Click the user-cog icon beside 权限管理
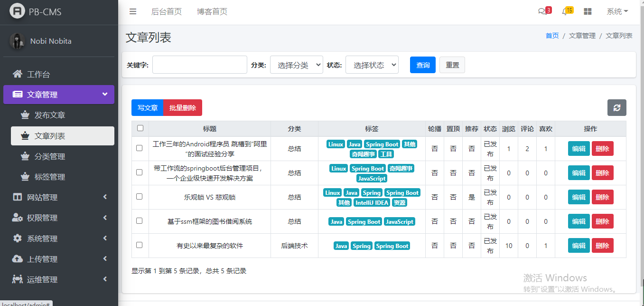This screenshot has width=644, height=306. [18, 218]
